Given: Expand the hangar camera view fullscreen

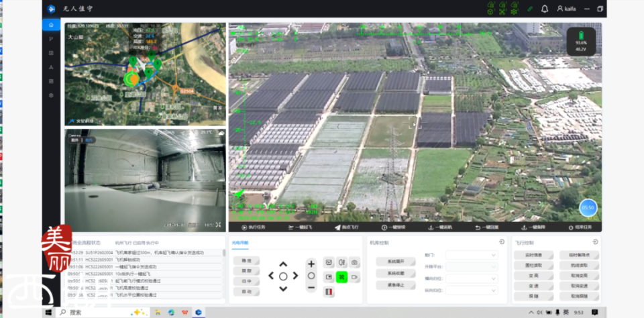Looking at the screenshot, I should pyautogui.click(x=219, y=225).
